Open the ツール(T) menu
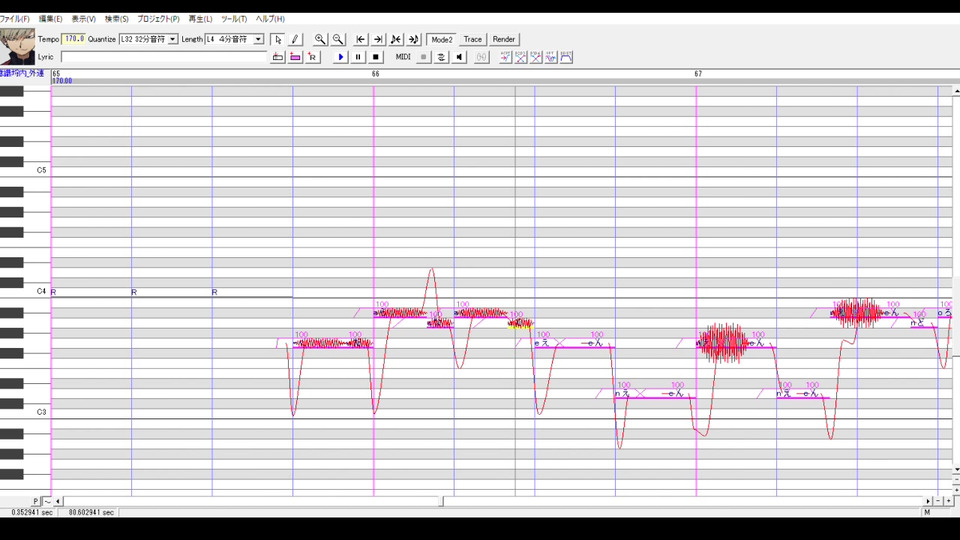Image resolution: width=960 pixels, height=540 pixels. coord(234,19)
